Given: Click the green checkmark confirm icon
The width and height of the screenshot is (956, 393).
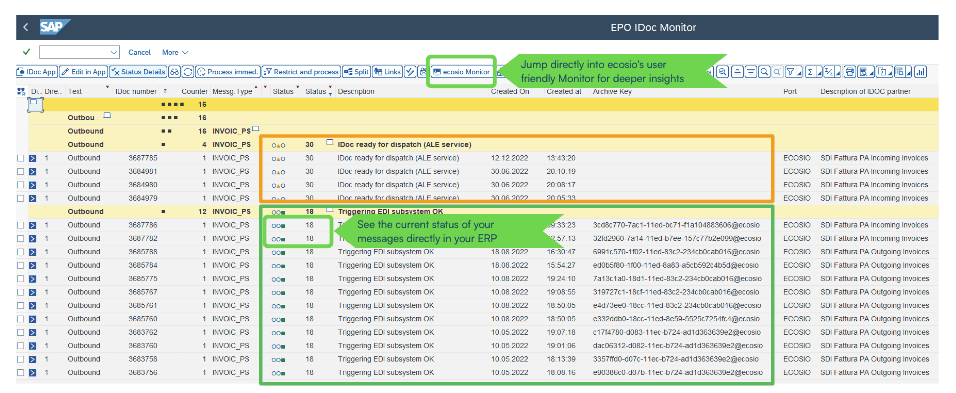Looking at the screenshot, I should (x=26, y=52).
